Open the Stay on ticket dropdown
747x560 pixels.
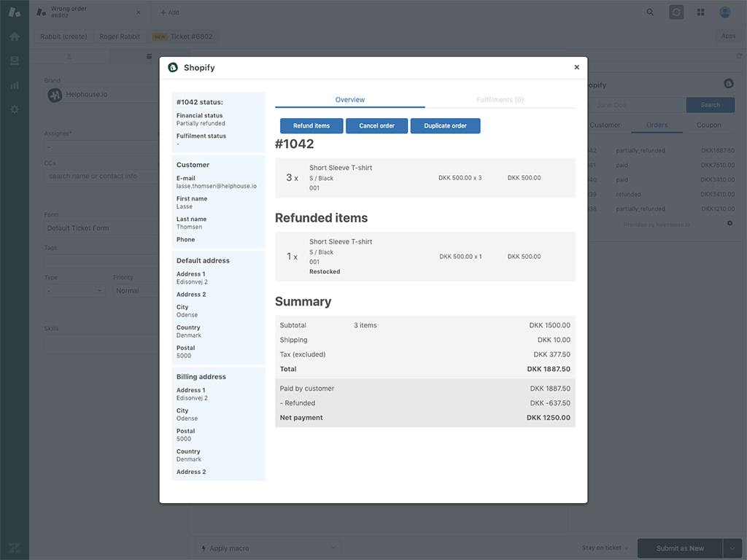[x=605, y=548]
